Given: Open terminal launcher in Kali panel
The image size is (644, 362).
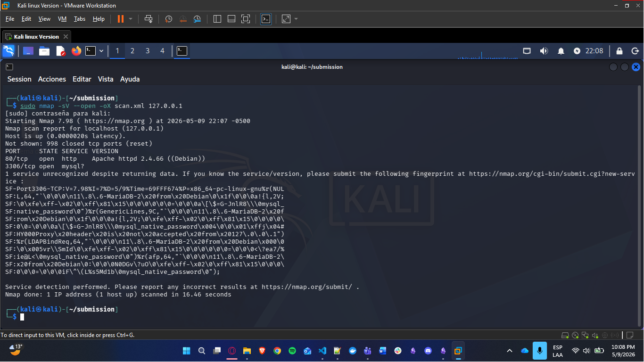Looking at the screenshot, I should point(91,51).
